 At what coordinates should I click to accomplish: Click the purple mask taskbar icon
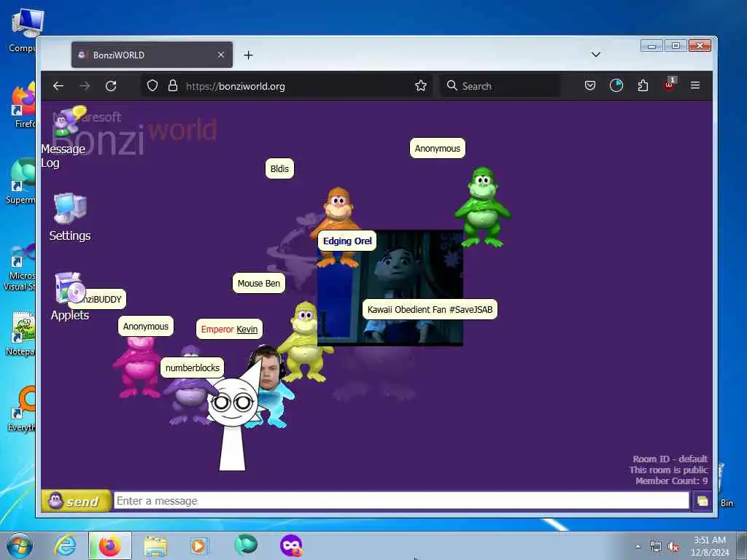pos(291,545)
